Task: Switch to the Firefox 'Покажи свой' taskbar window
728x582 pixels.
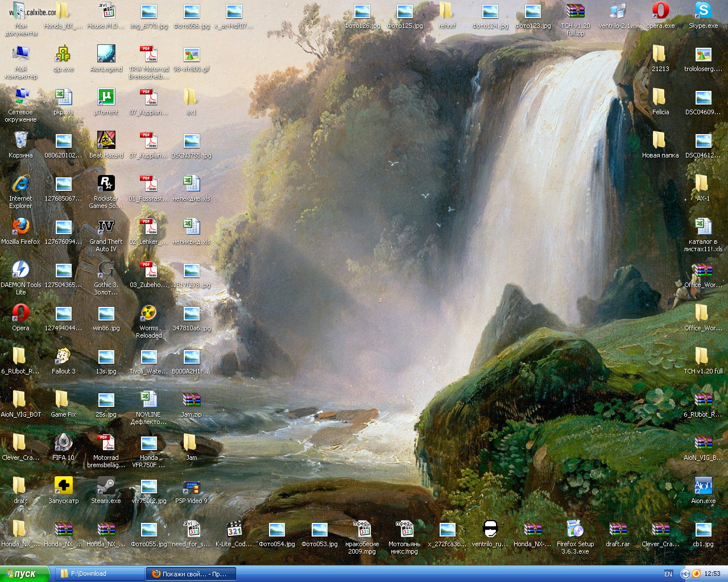Action: [191, 574]
